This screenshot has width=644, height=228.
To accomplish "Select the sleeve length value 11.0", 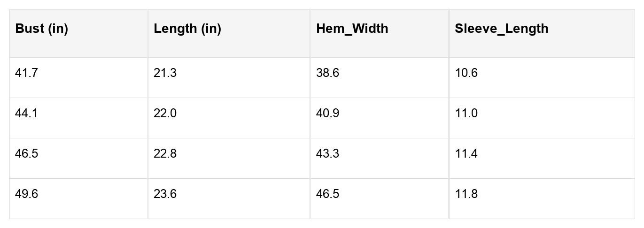I will pyautogui.click(x=466, y=114).
